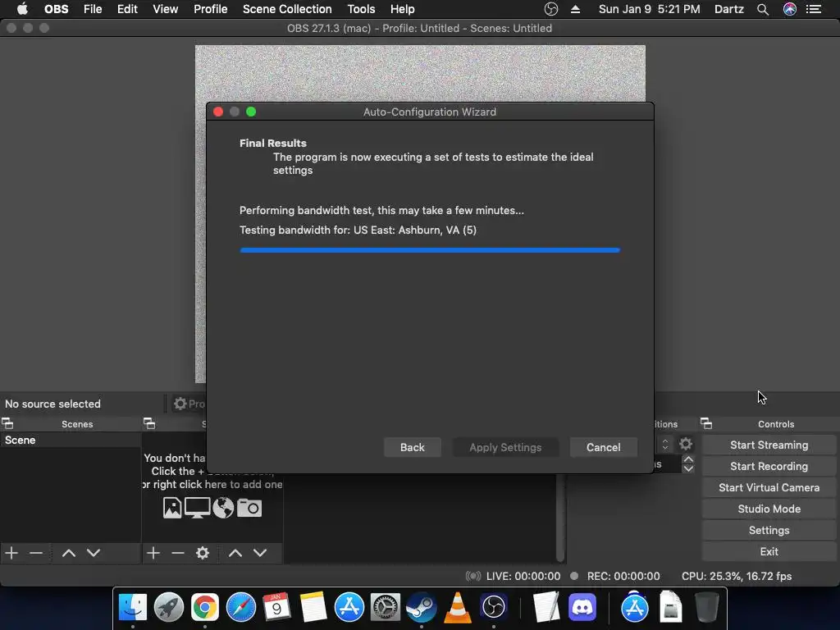Move scene up with Scenes up arrow
The image size is (840, 630).
pyautogui.click(x=69, y=553)
